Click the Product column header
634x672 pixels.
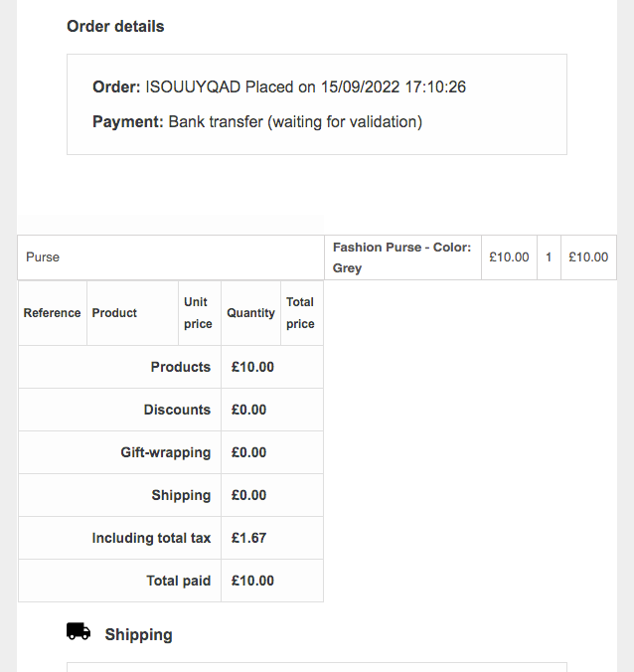[x=114, y=313]
